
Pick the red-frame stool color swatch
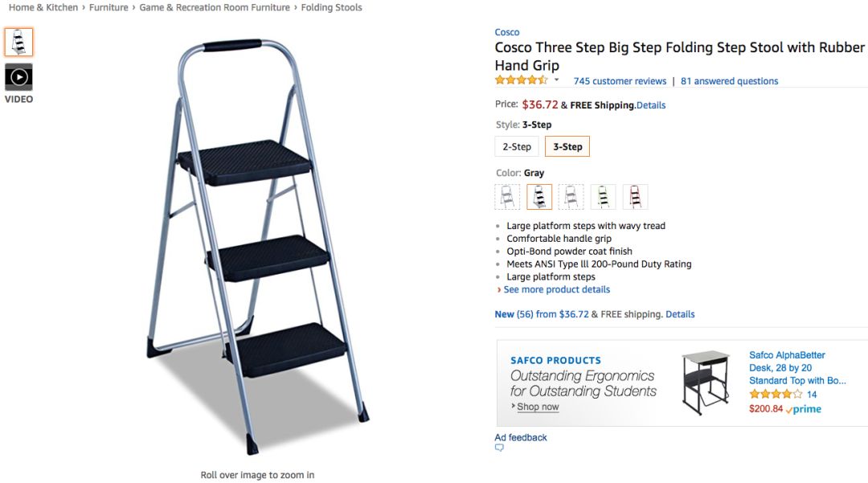635,197
